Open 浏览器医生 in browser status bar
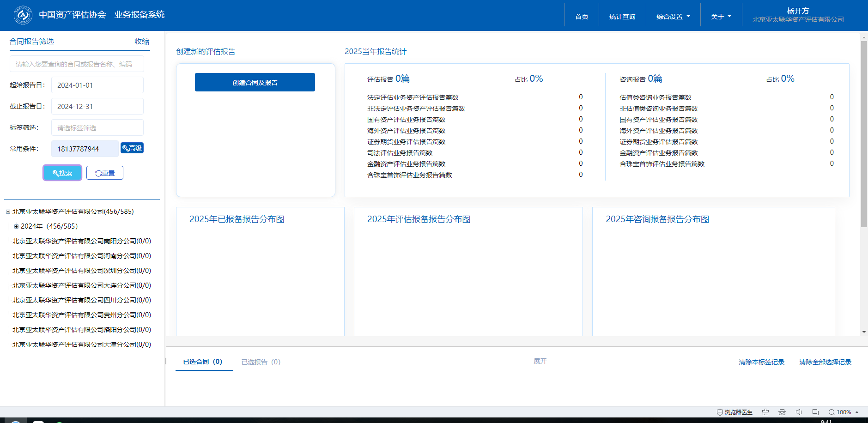 tap(734, 412)
